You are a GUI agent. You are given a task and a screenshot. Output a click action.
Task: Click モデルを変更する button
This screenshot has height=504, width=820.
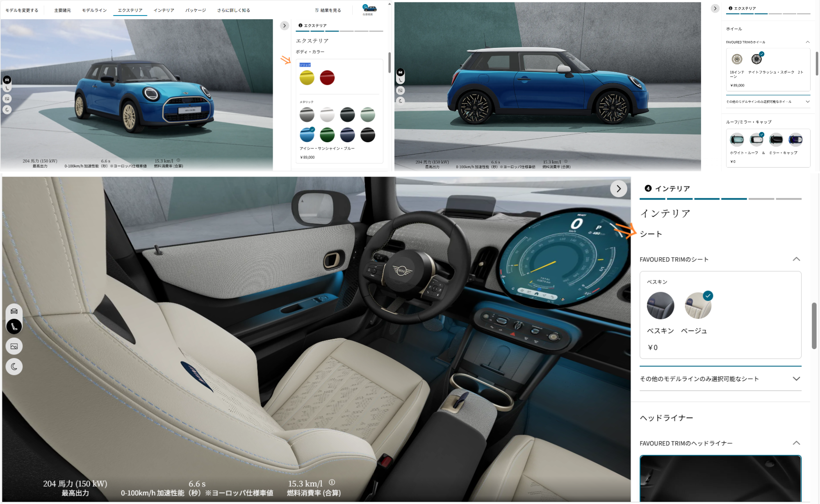pyautogui.click(x=22, y=10)
